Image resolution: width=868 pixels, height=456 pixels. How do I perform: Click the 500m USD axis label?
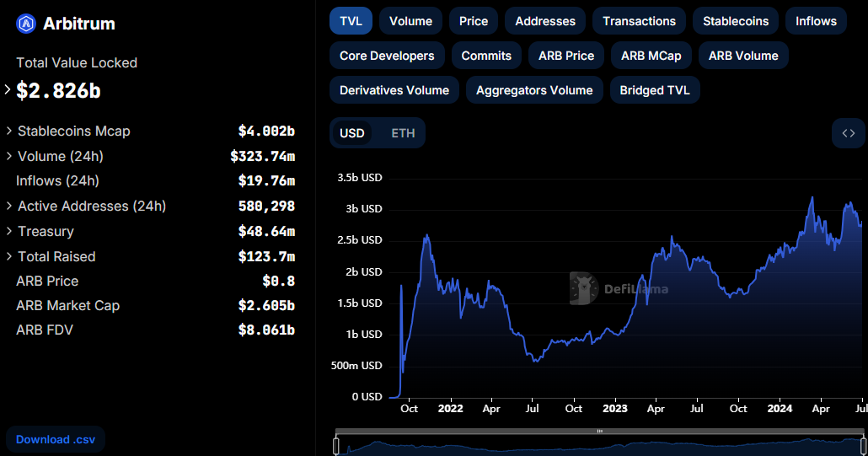(356, 365)
